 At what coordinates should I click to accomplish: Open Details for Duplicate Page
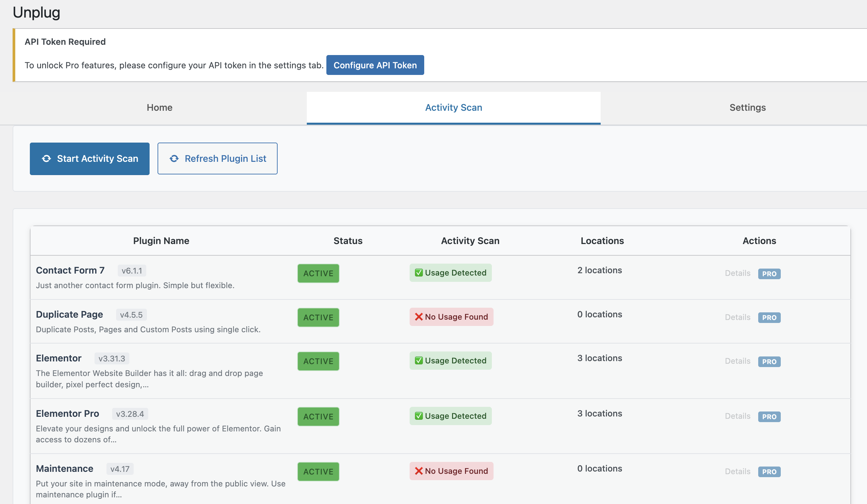point(737,317)
